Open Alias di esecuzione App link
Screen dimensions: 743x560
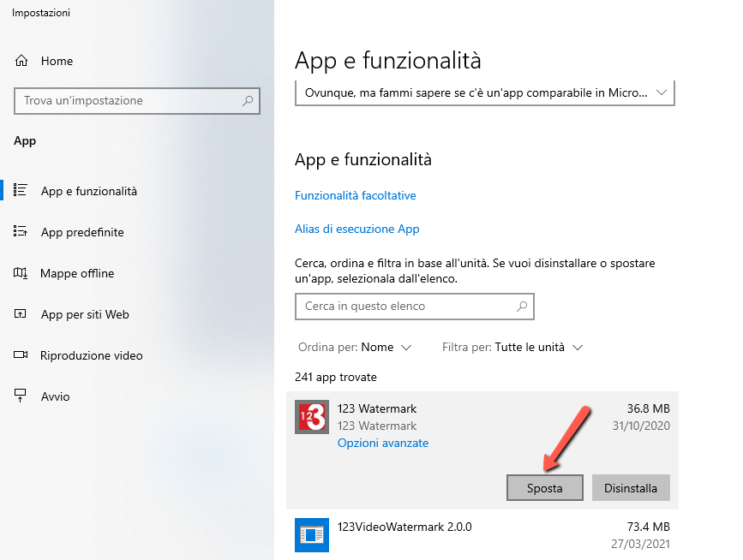(x=357, y=229)
